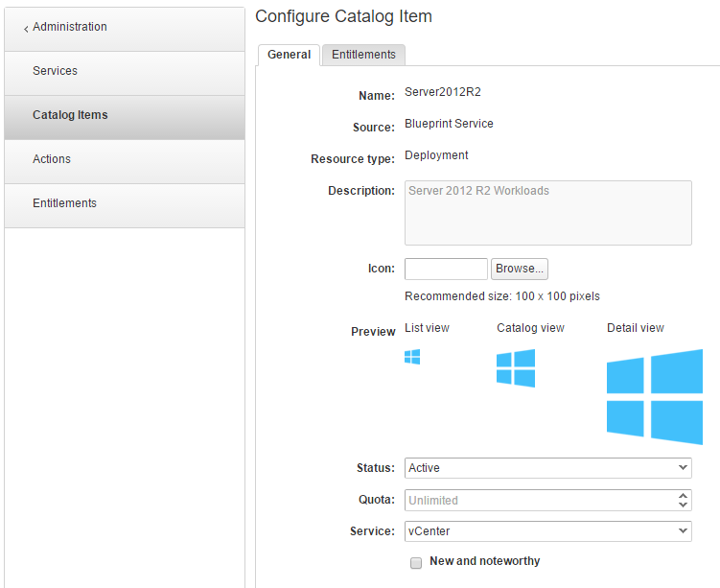Click the back chevron beside Administration

[26, 29]
